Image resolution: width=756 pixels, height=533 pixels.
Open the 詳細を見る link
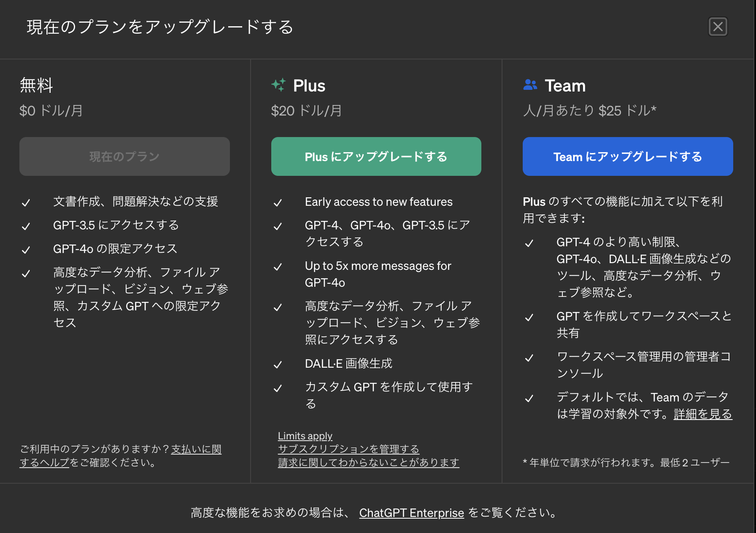pyautogui.click(x=703, y=414)
